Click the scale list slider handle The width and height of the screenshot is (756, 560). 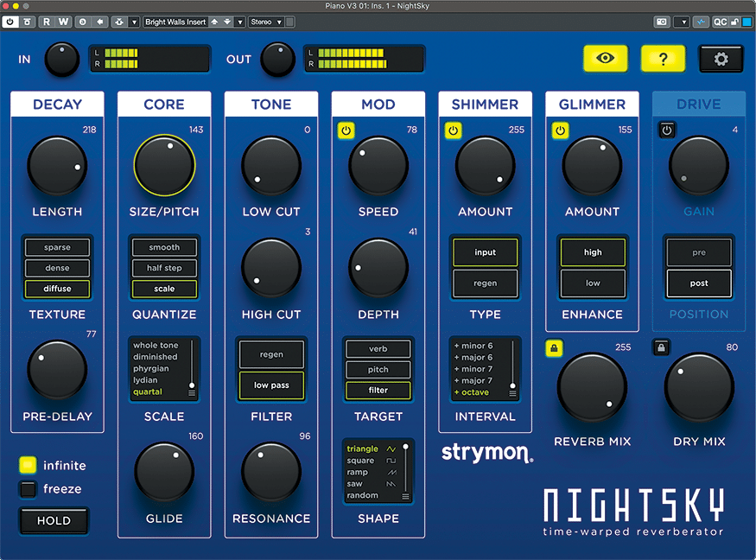point(192,385)
